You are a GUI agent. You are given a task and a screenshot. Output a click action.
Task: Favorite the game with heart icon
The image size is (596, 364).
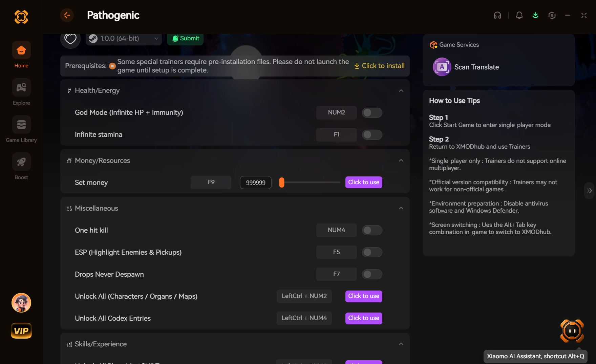(70, 39)
